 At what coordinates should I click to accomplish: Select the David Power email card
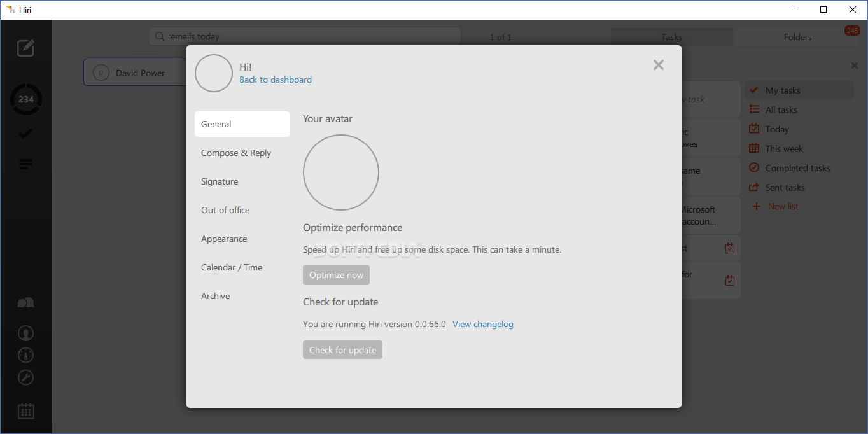click(x=135, y=73)
